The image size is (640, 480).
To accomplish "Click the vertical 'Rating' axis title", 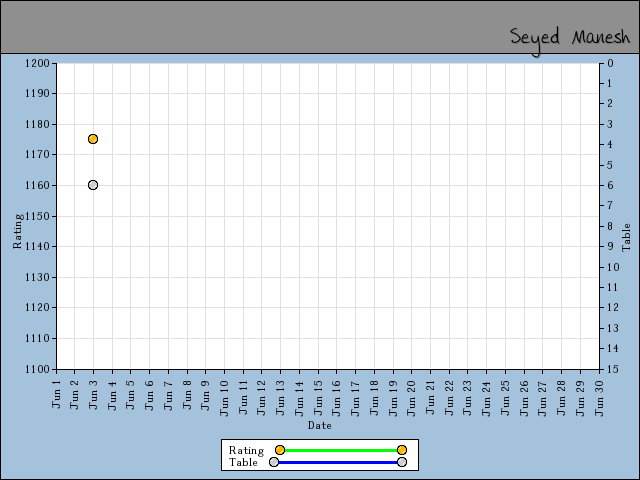I will [18, 231].
